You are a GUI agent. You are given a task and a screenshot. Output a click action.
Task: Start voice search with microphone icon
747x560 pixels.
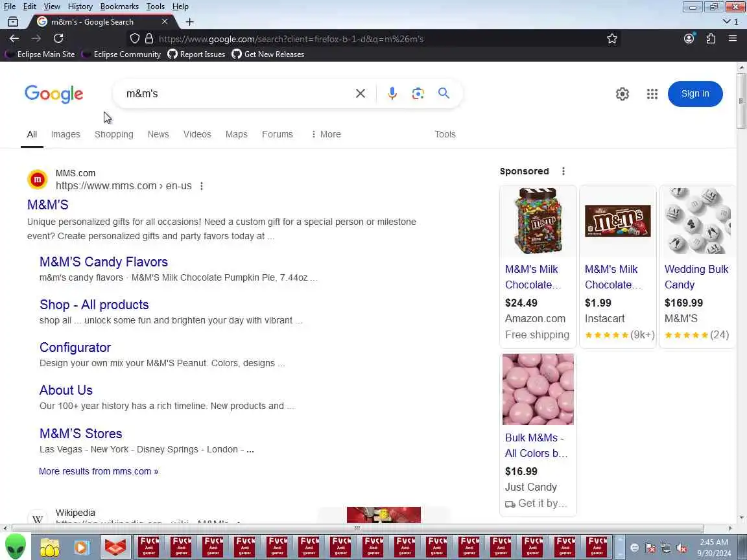[392, 93]
